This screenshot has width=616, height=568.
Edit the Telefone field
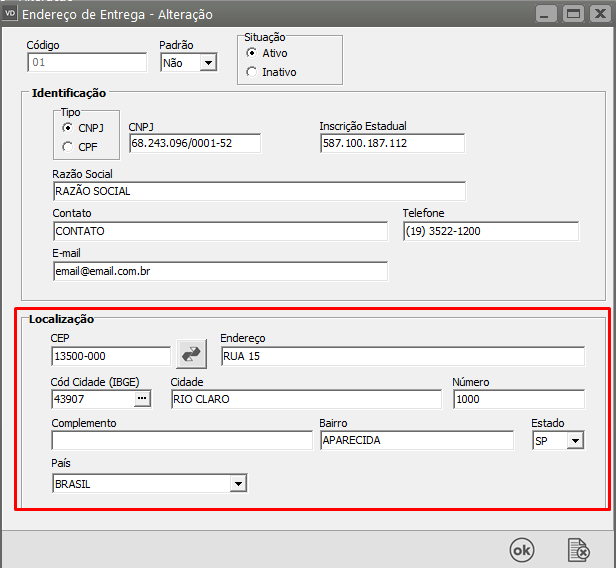(490, 231)
